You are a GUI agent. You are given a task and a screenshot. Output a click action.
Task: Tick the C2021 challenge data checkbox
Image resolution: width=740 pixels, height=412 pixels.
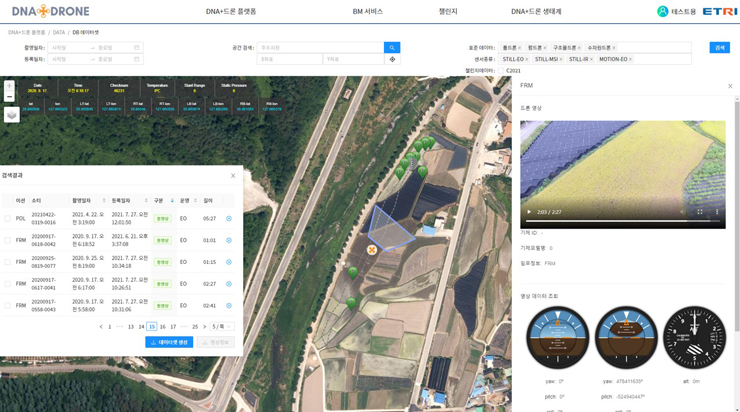[501, 71]
